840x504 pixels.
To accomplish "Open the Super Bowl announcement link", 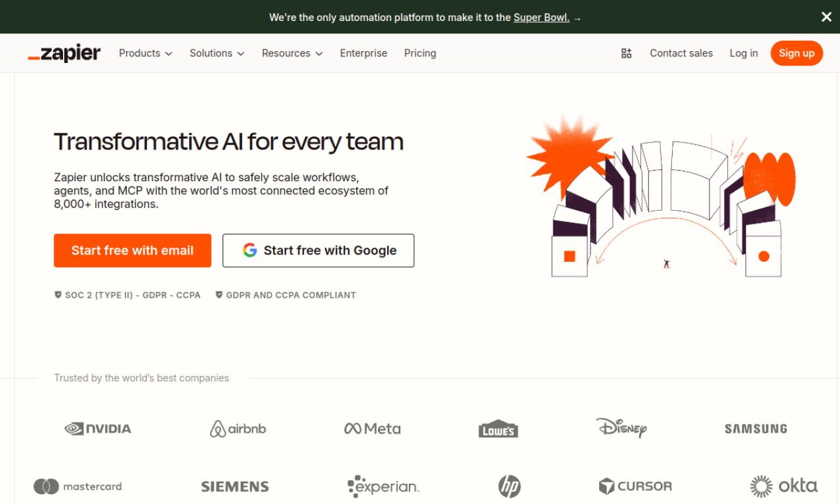I will tap(541, 17).
